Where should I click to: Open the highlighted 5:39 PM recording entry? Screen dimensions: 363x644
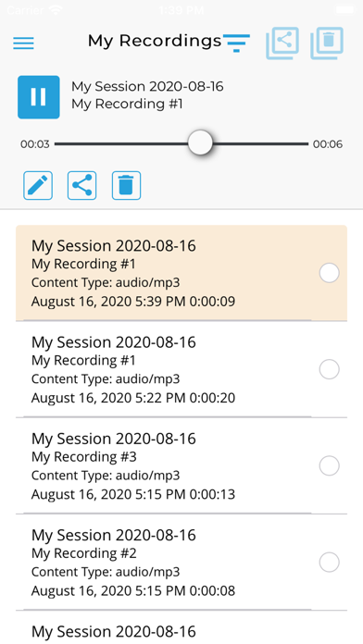point(181,273)
